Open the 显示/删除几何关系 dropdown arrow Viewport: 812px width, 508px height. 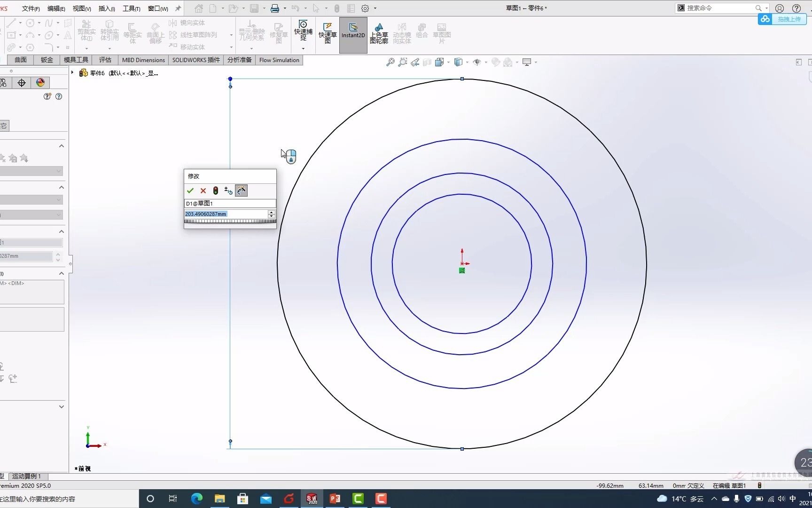251,48
